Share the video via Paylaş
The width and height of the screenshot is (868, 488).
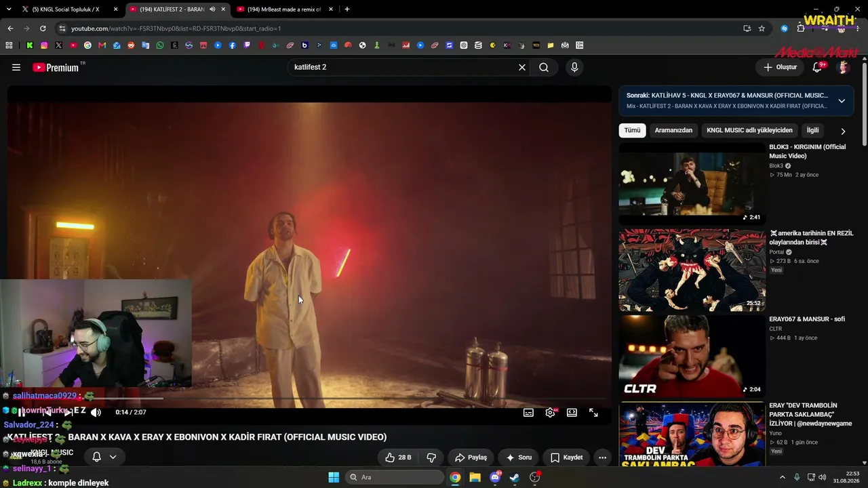tap(471, 457)
